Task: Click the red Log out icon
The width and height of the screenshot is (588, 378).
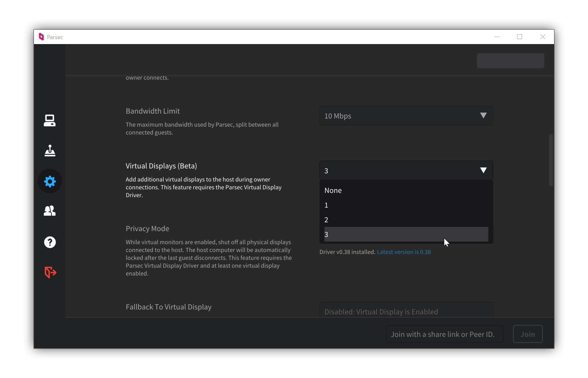Action: [50, 272]
